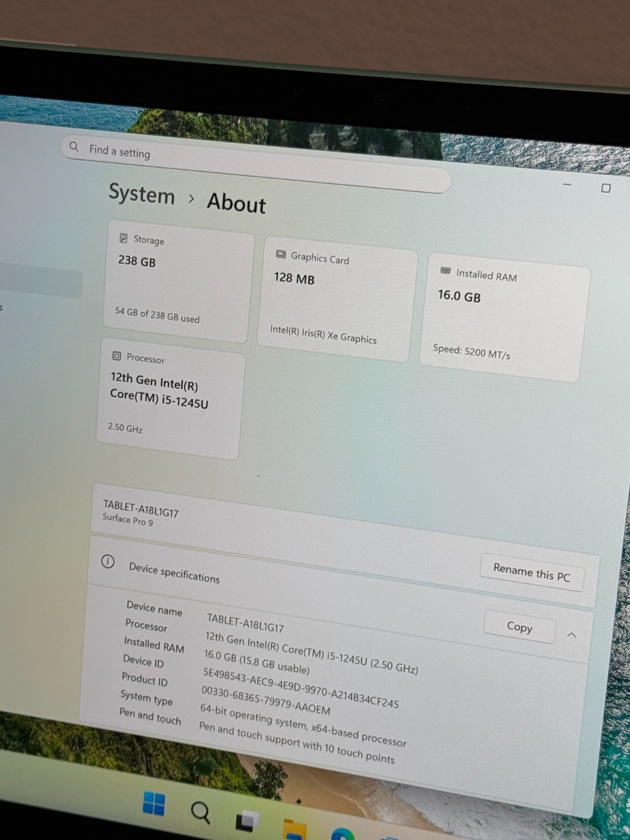Click the About breadcrumb title
This screenshot has height=840, width=630.
point(236,203)
